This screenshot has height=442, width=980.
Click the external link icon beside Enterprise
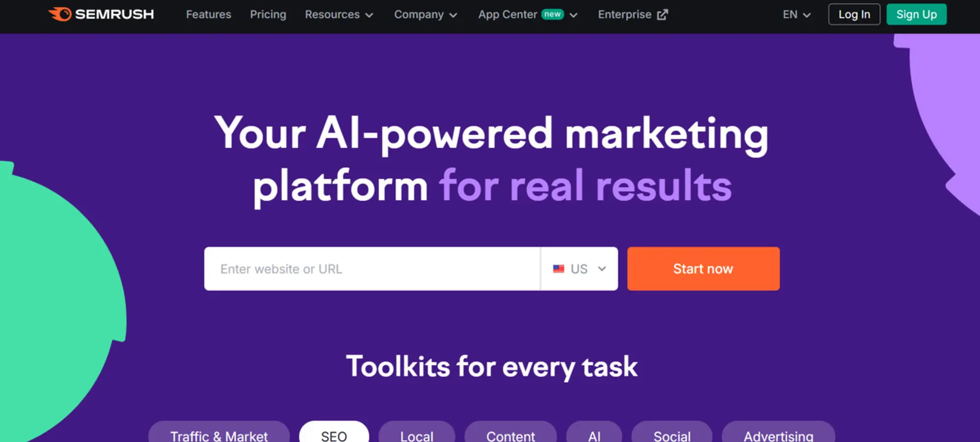pyautogui.click(x=662, y=15)
